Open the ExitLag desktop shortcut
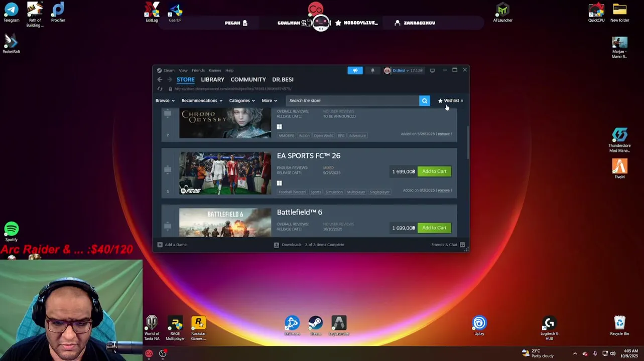The height and width of the screenshot is (361, 644). (x=152, y=13)
